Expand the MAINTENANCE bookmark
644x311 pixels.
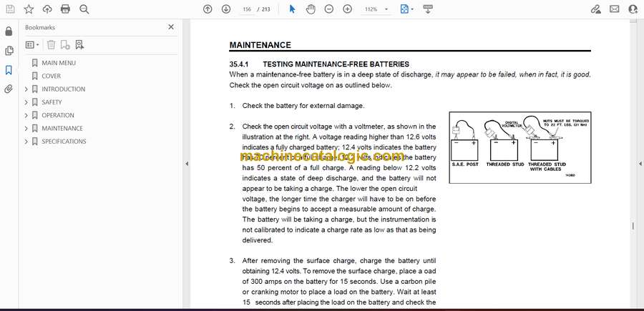pos(26,129)
